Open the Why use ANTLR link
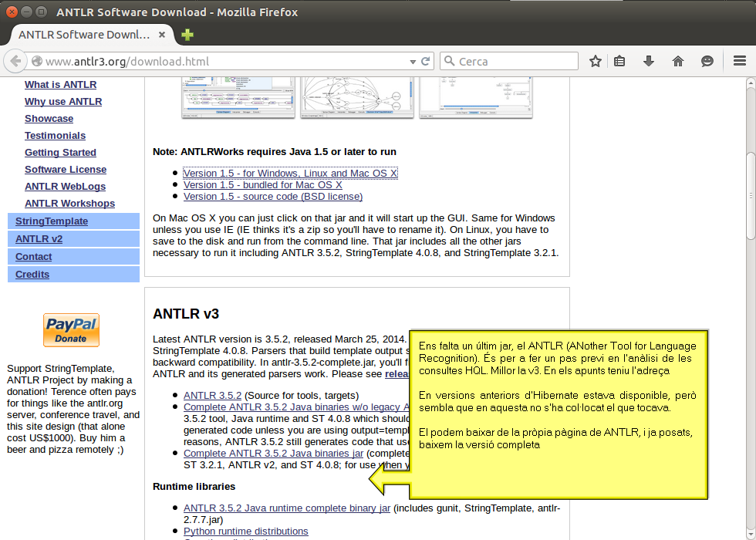 (63, 101)
